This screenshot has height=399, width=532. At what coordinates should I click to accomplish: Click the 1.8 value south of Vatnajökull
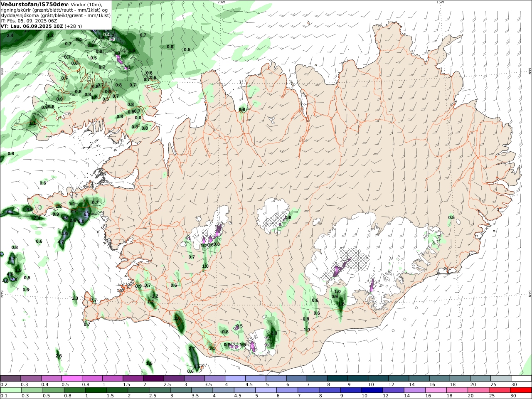coord(341,304)
